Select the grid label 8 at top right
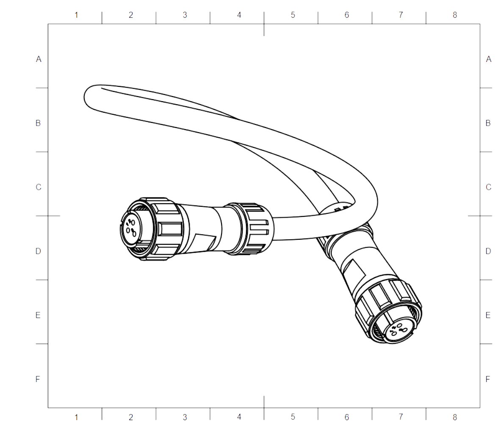This screenshot has width=504, height=432. click(454, 15)
